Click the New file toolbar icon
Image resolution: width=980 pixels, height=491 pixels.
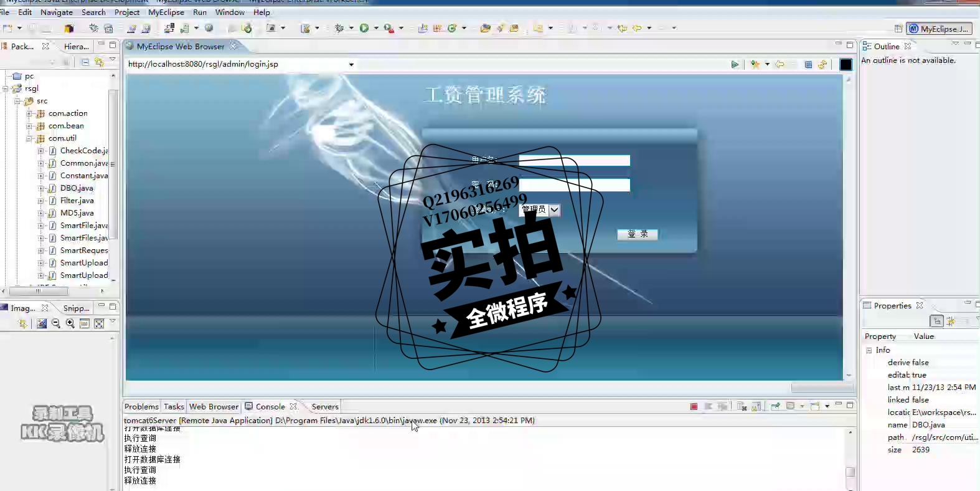point(8,28)
